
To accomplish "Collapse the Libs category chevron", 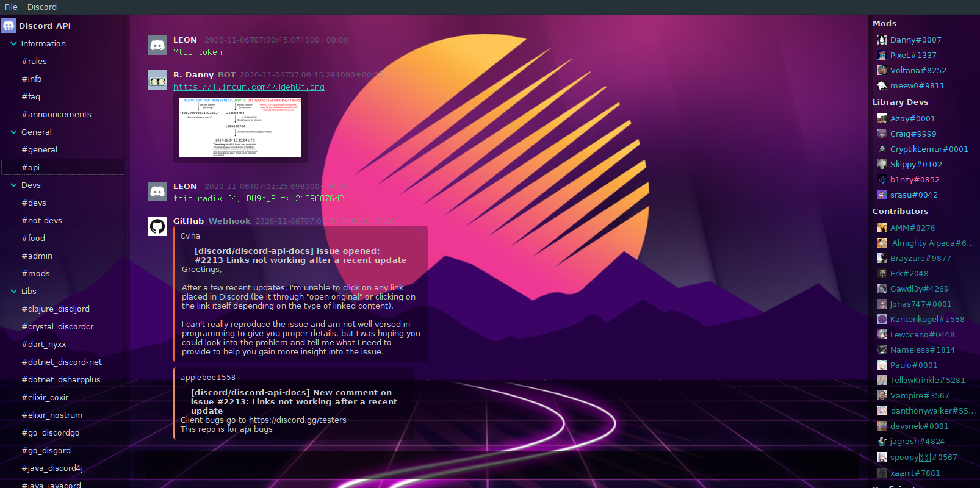I will click(13, 291).
